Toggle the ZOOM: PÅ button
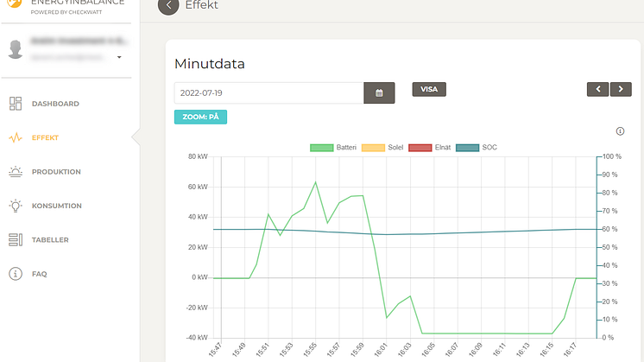The width and height of the screenshot is (644, 362). (x=200, y=117)
